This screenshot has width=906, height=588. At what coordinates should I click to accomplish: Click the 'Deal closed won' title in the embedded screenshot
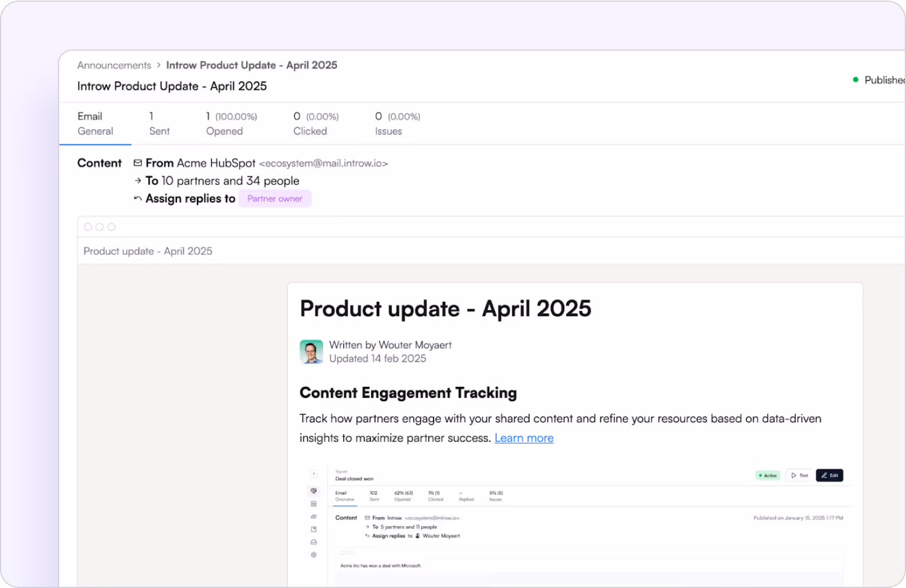point(354,479)
